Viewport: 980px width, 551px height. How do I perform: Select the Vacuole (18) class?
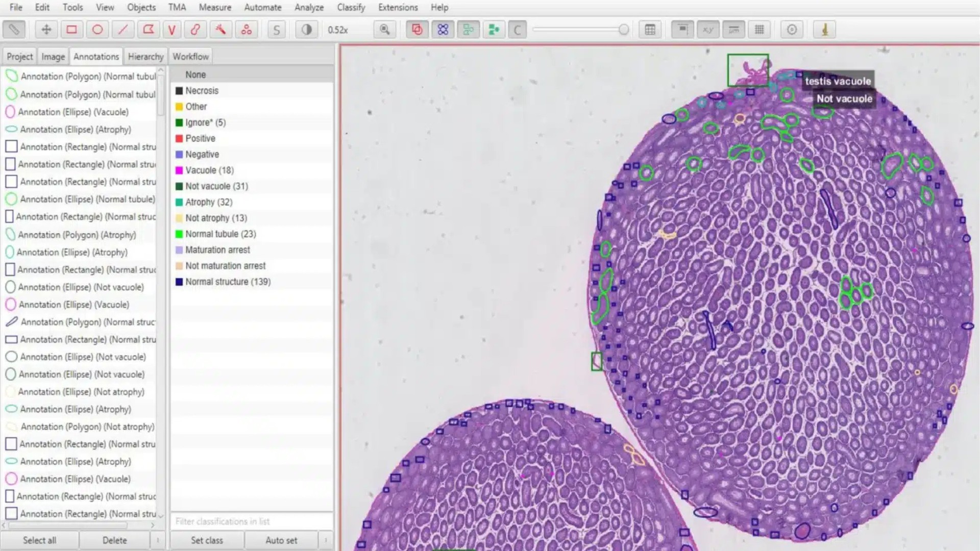click(252, 170)
